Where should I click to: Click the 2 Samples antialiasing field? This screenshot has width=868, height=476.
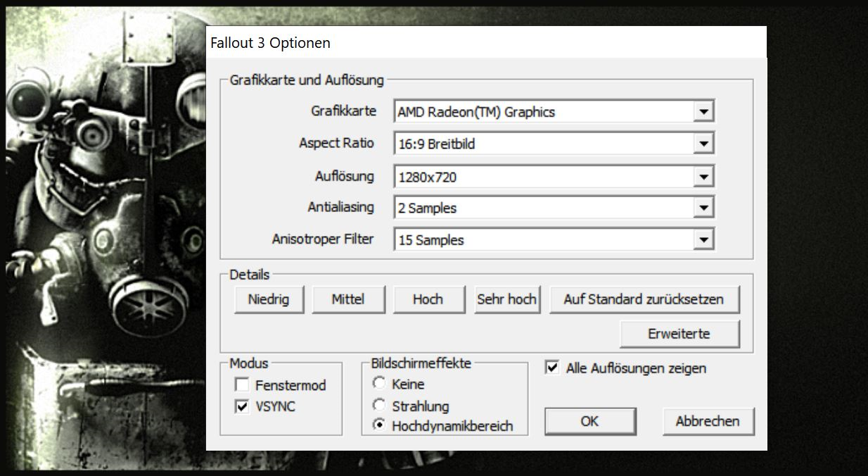click(x=554, y=208)
